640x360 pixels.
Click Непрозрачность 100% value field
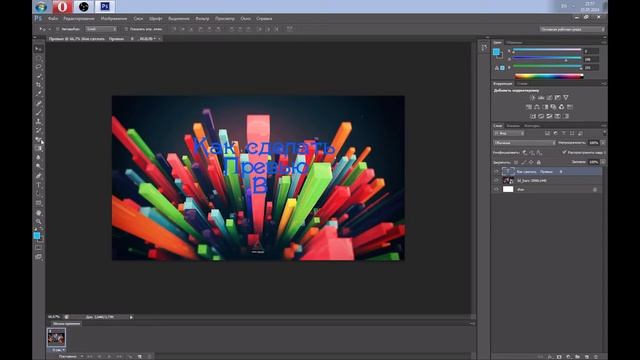593,143
